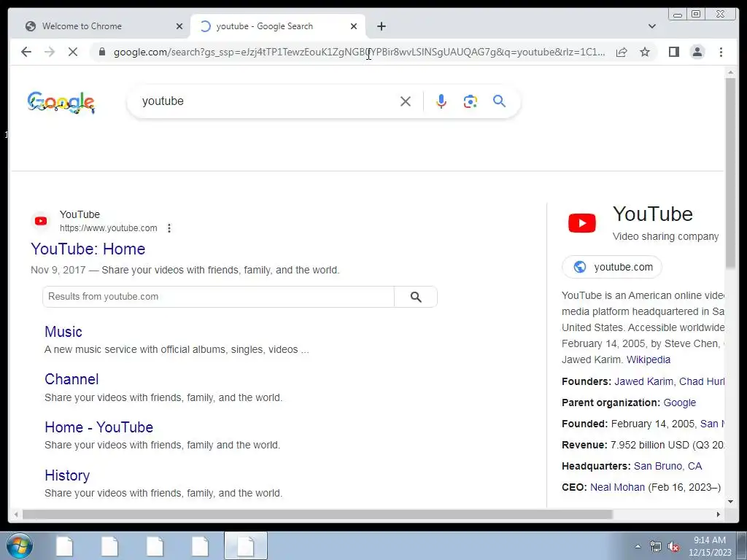Viewport: 747px width, 560px height.
Task: Clear the Google search box
Action: tap(406, 101)
